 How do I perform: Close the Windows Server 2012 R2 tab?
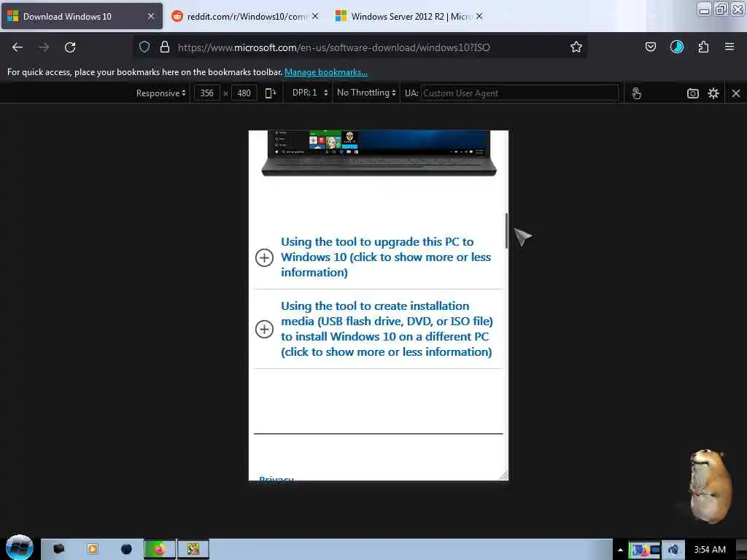pyautogui.click(x=479, y=16)
